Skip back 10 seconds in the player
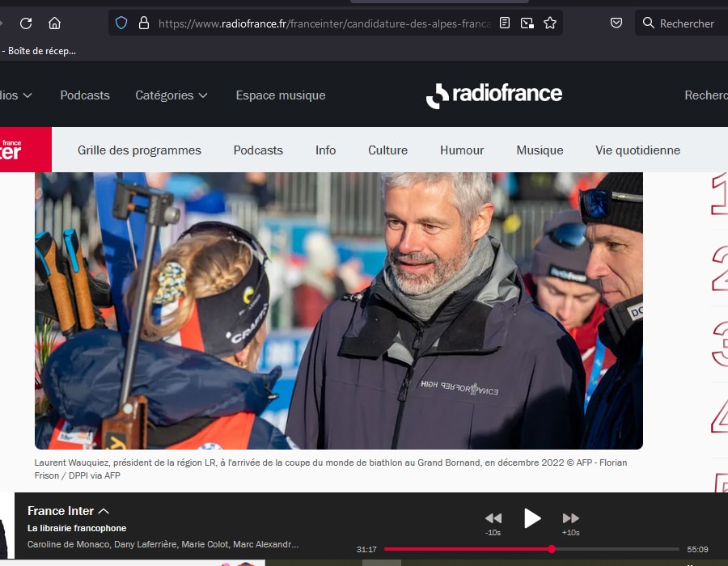The width and height of the screenshot is (728, 566). pos(493,518)
